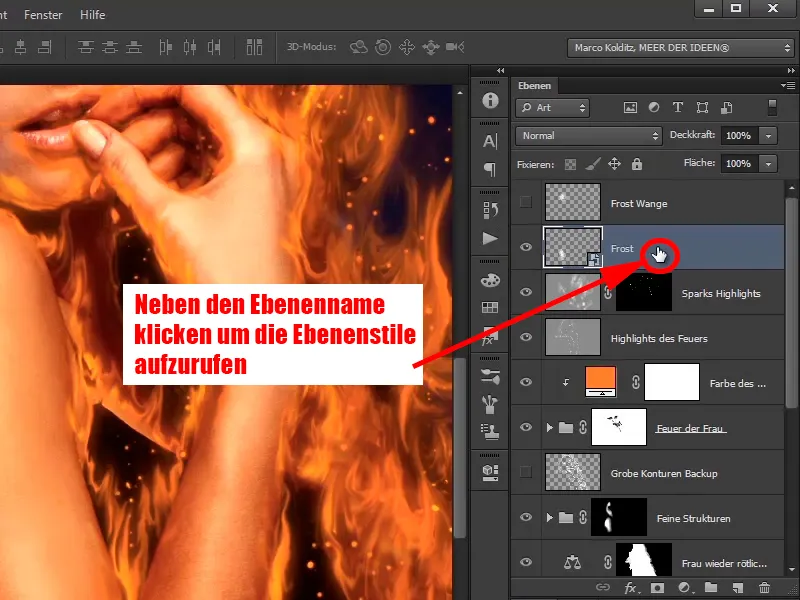Add a layer style with fx button
Viewport: 800px width, 600px height.
[631, 588]
